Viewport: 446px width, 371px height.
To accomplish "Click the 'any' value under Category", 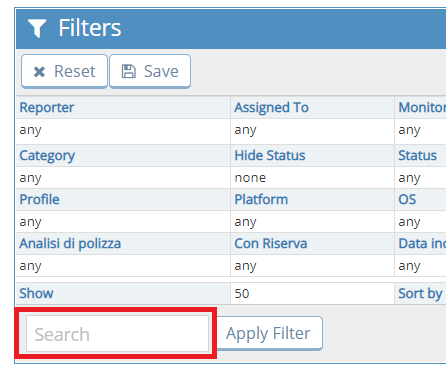I will tap(30, 178).
